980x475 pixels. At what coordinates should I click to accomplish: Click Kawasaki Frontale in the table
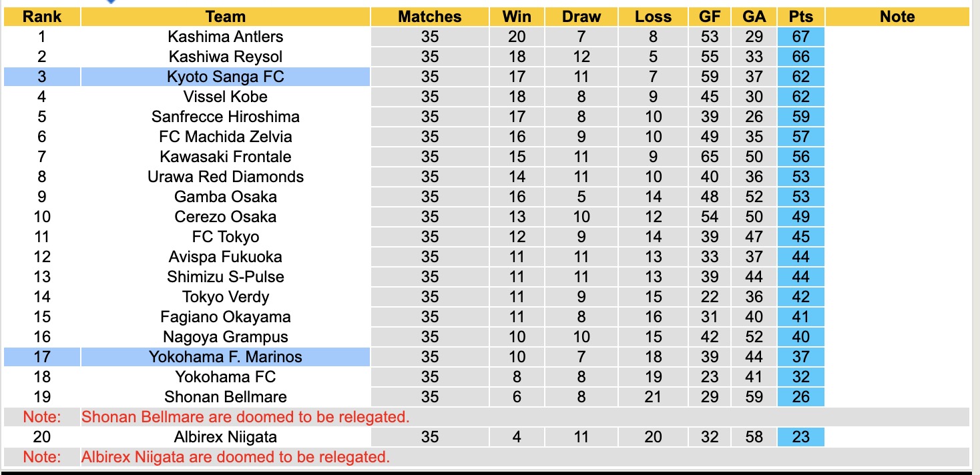(x=226, y=157)
